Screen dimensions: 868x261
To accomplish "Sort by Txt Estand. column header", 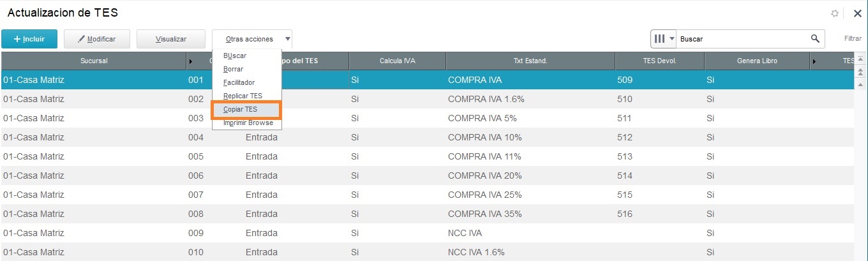I will pos(530,61).
